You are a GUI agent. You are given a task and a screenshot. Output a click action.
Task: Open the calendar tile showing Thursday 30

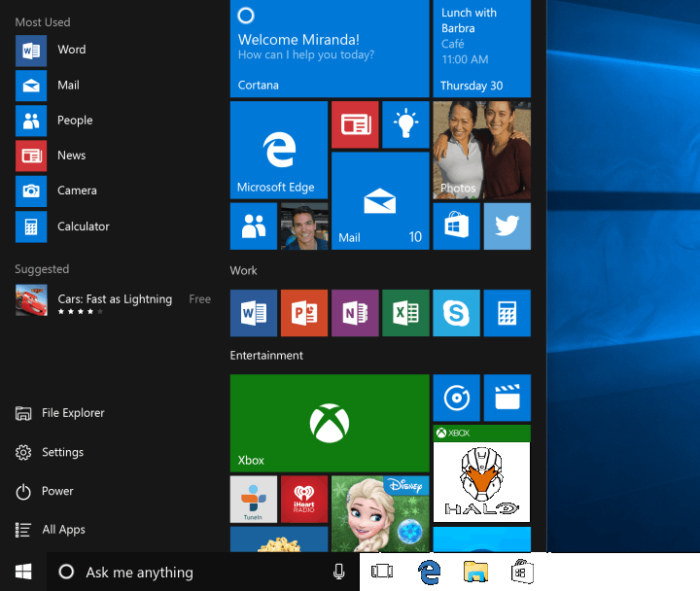pyautogui.click(x=481, y=49)
